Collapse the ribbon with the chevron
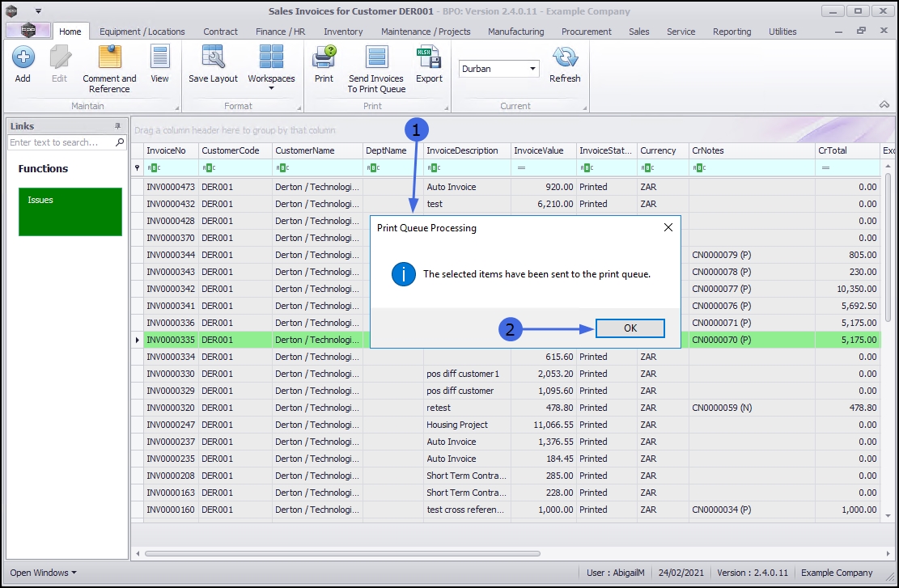 tap(883, 105)
